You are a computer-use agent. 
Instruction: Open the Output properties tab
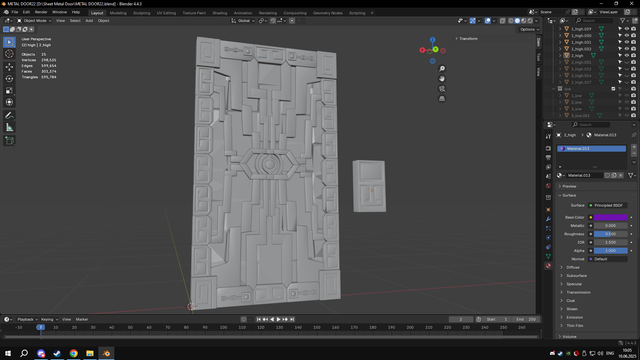click(x=548, y=158)
